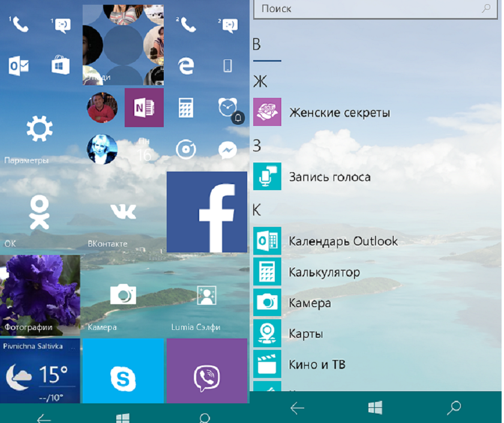Open Кино и ТВ icon
Screen dimensions: 504x423
click(267, 364)
